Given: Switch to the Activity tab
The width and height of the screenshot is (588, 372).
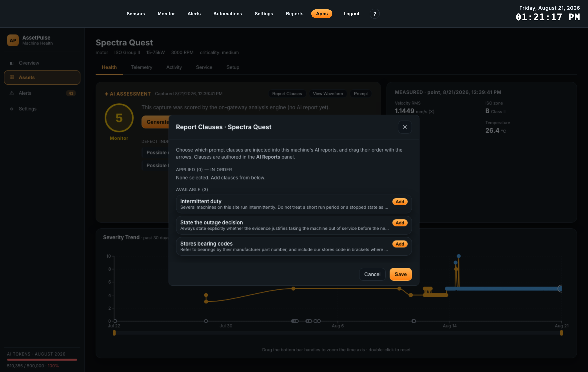Looking at the screenshot, I should click(x=174, y=67).
